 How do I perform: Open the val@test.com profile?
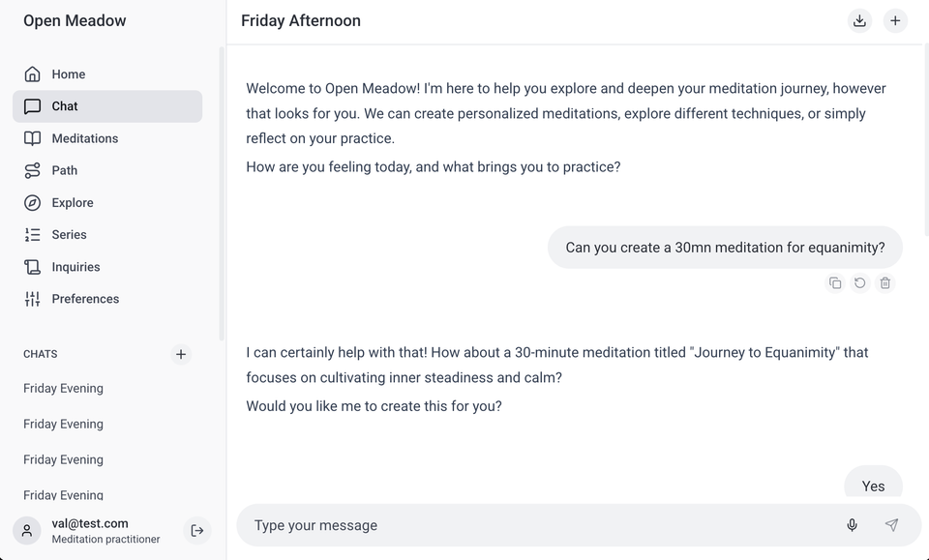pyautogui.click(x=92, y=530)
